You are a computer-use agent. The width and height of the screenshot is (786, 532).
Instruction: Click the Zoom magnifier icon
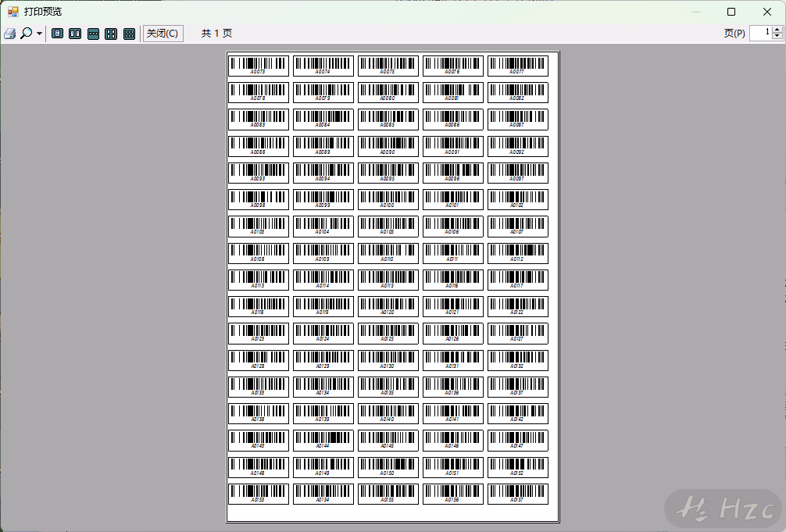[26, 34]
